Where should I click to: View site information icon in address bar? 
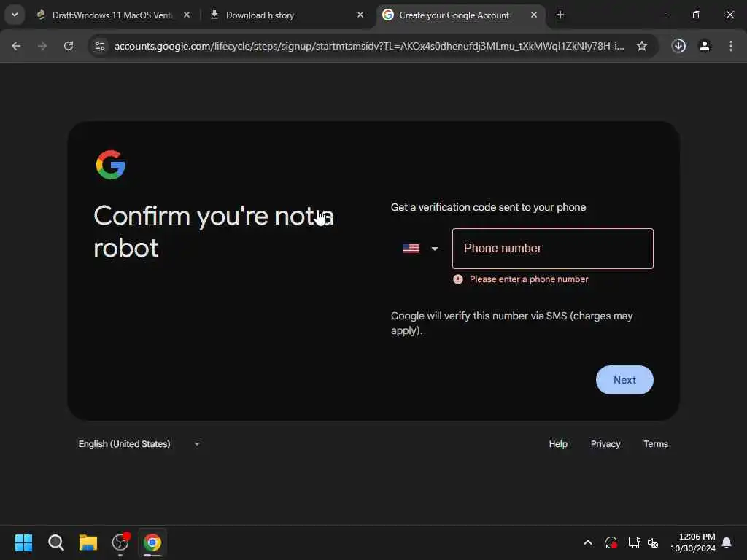point(100,46)
